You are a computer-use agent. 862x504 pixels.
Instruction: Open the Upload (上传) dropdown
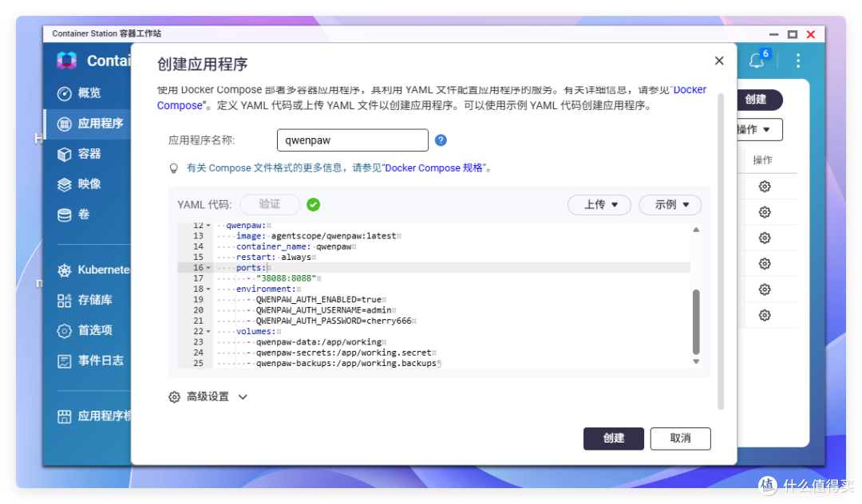[x=599, y=205]
